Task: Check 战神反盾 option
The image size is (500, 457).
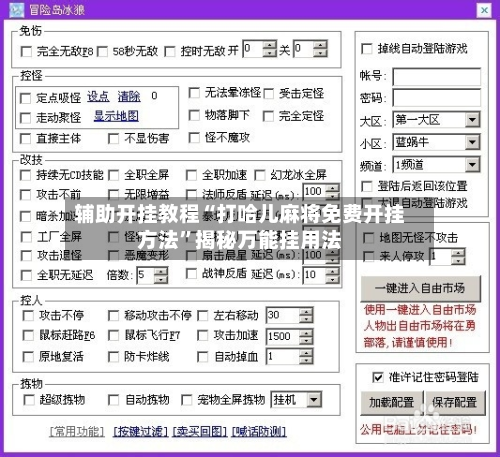Action: pyautogui.click(x=191, y=274)
